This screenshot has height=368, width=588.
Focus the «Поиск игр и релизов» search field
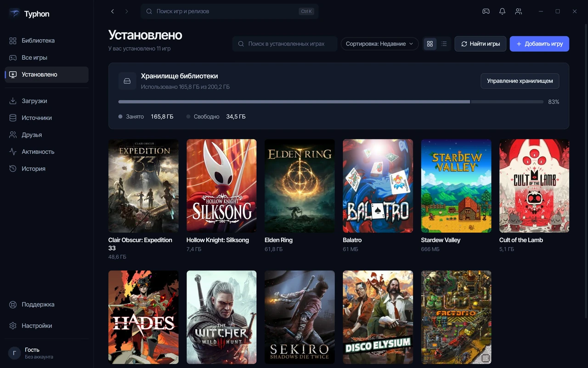point(229,11)
